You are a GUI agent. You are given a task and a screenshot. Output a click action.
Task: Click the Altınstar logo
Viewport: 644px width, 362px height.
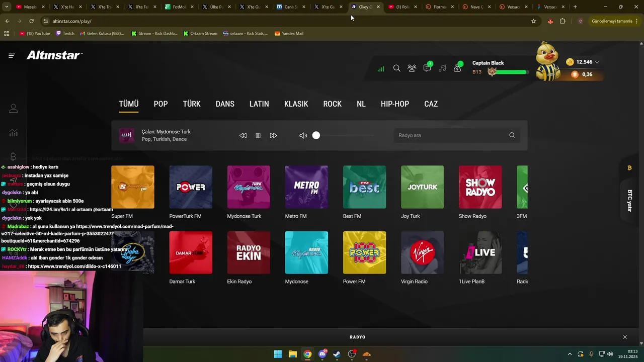(x=54, y=55)
